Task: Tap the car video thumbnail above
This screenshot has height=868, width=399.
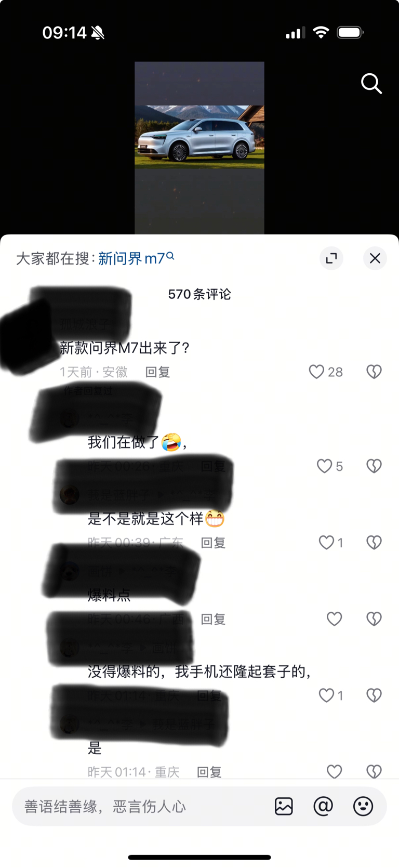Action: tap(199, 148)
